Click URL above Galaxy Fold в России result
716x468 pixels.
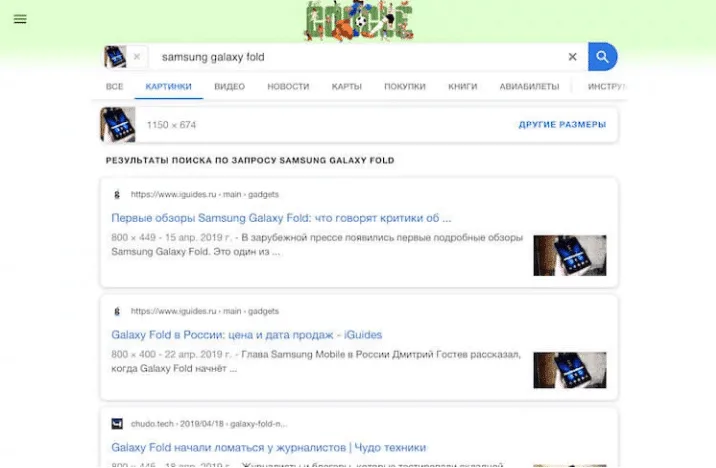(x=205, y=311)
